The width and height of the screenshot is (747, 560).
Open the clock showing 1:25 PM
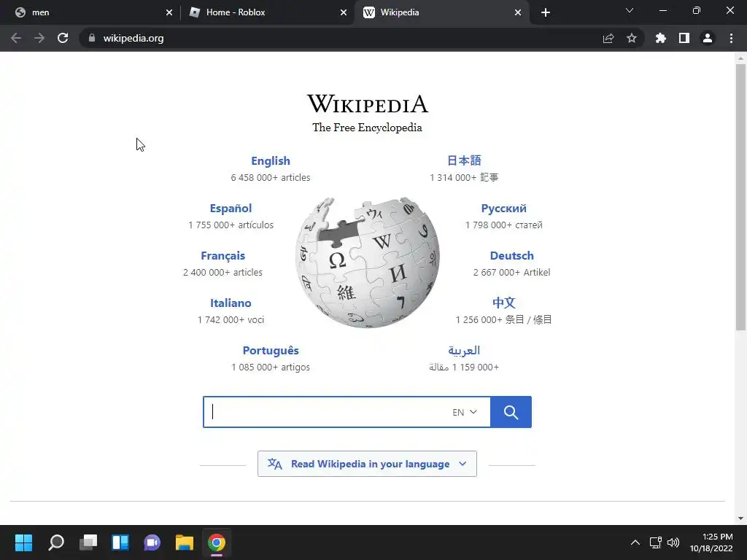(x=711, y=542)
